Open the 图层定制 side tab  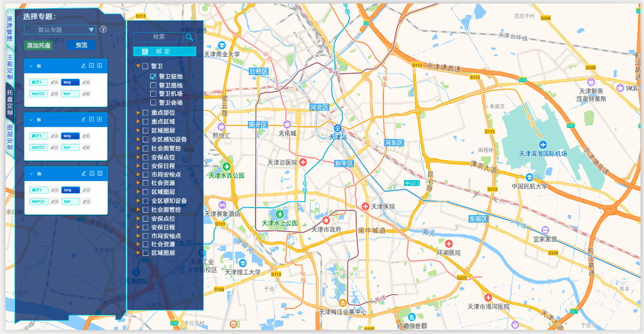point(10,137)
